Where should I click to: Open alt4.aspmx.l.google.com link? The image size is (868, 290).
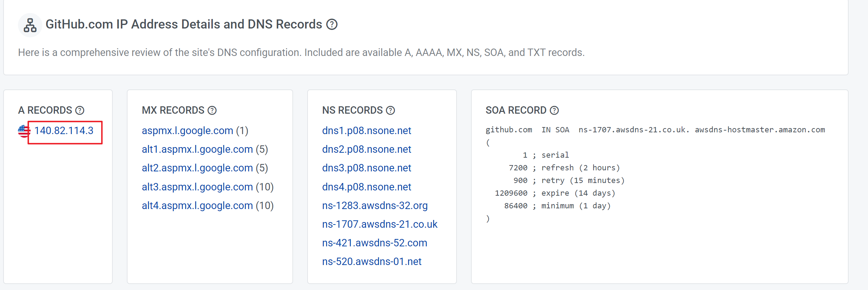pos(197,206)
